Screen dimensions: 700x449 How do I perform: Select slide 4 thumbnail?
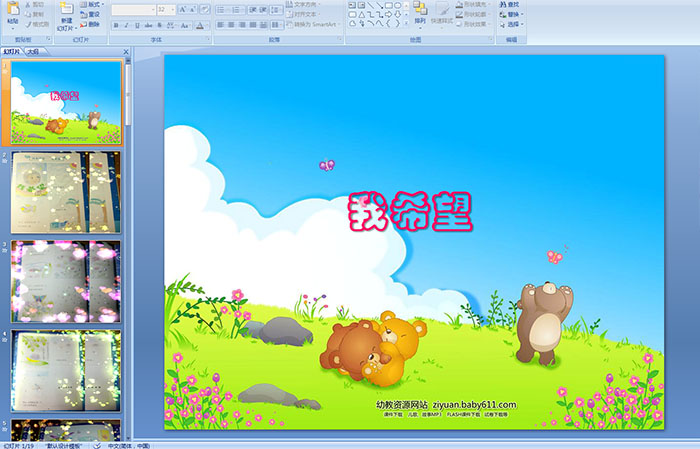66,370
